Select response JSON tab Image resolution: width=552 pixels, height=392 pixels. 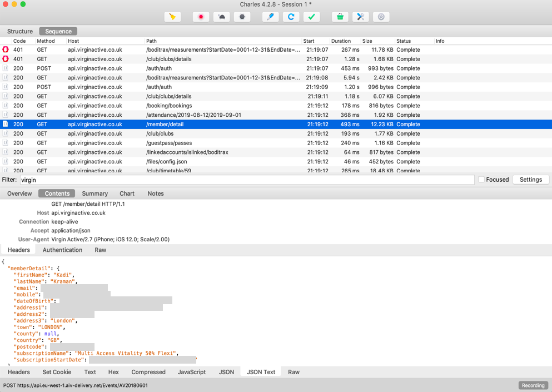click(x=226, y=372)
